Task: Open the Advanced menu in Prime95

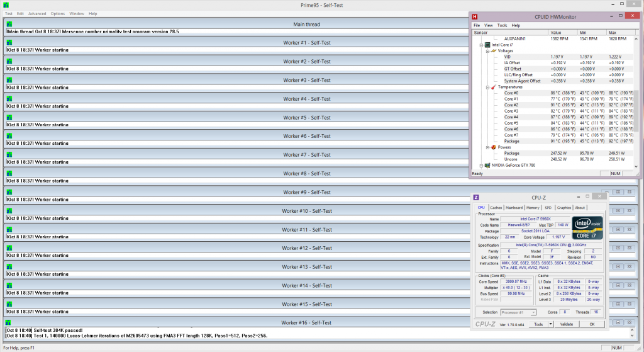Action: [37, 14]
